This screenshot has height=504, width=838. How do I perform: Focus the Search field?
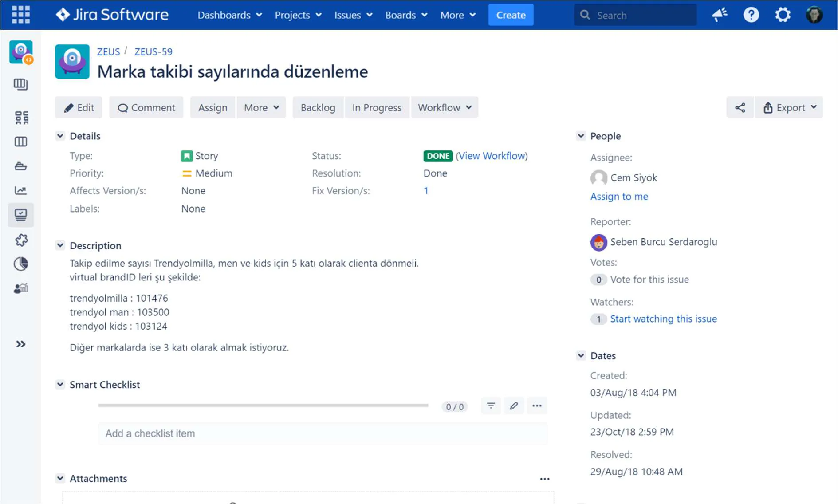(x=635, y=15)
